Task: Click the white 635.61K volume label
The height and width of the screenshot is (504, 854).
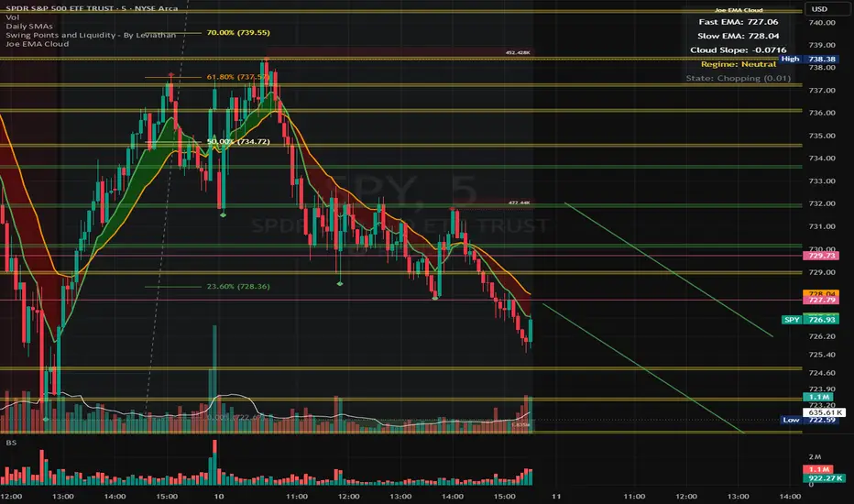Action: click(824, 412)
